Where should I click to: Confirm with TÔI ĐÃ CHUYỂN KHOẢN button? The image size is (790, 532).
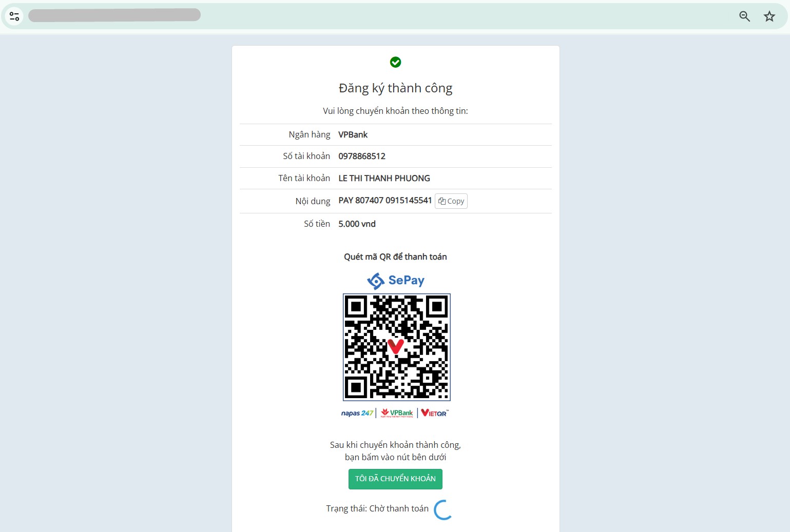(x=395, y=479)
